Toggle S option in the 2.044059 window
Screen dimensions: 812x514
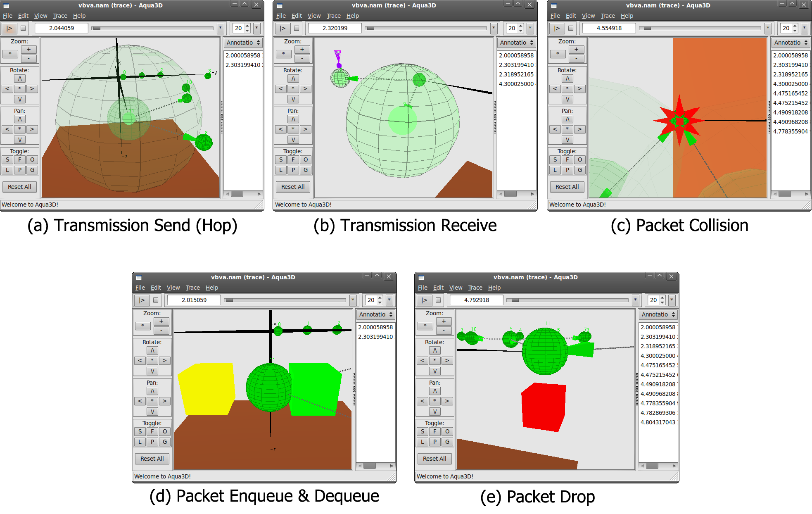click(x=7, y=159)
